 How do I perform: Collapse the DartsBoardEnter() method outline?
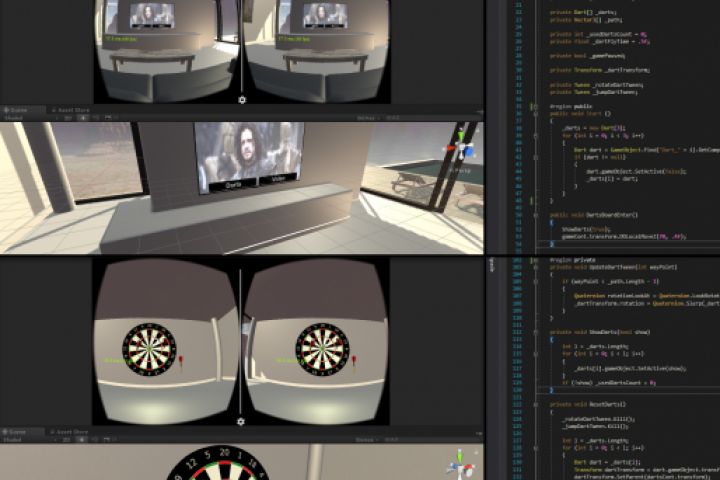(535, 215)
